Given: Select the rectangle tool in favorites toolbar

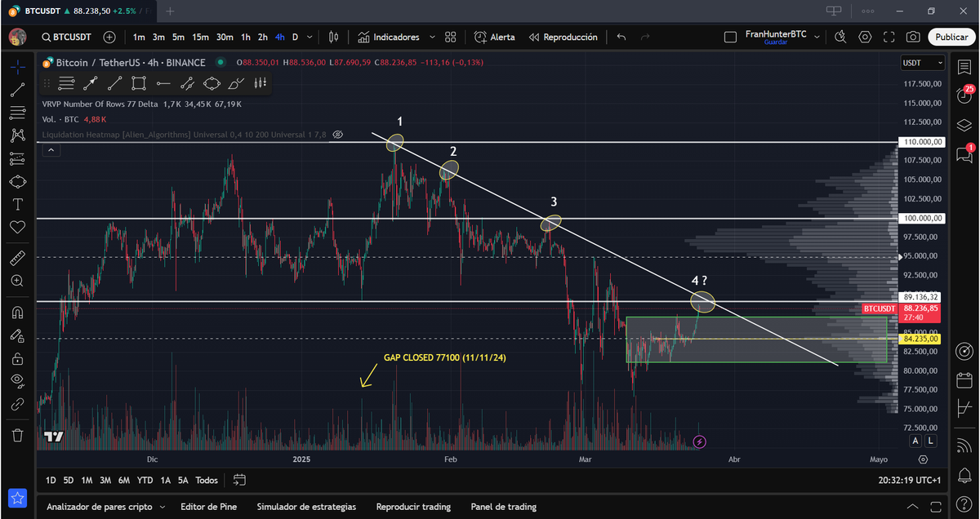Looking at the screenshot, I should pyautogui.click(x=139, y=82).
